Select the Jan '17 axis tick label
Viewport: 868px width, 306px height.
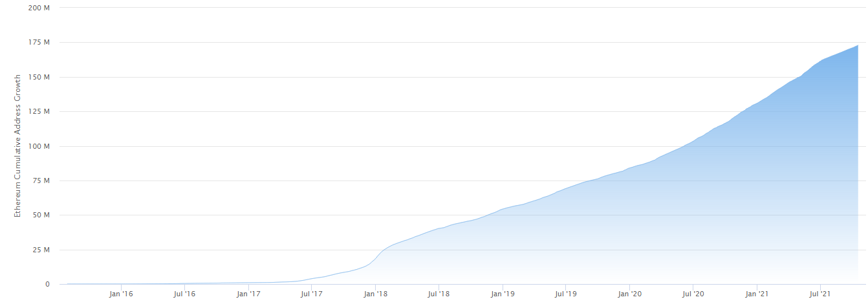click(248, 294)
